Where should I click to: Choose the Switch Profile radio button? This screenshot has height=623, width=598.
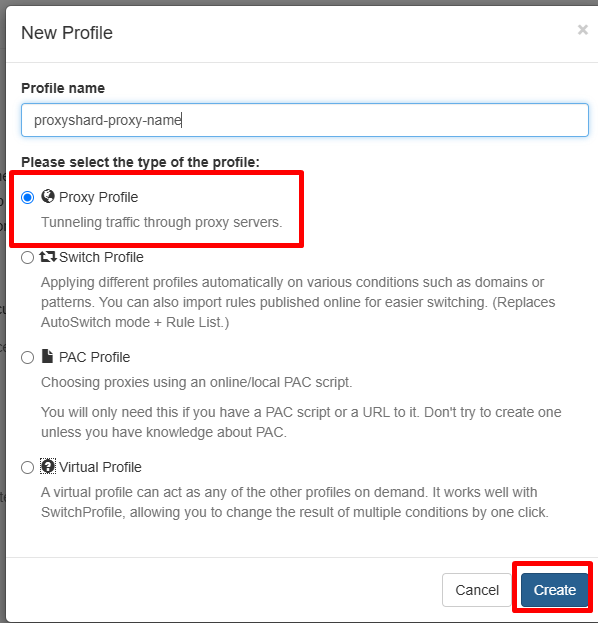coord(27,258)
